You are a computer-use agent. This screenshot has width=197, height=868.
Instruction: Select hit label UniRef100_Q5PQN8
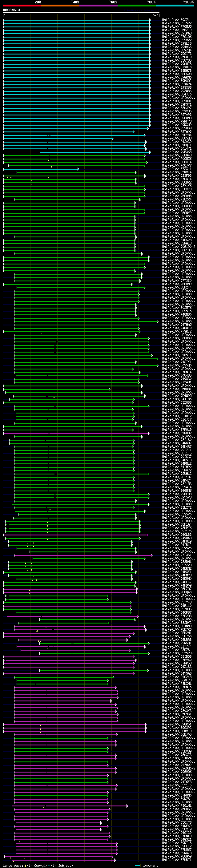click(176, 196)
